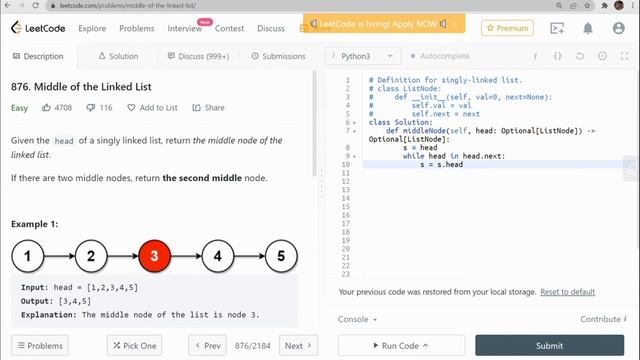640x360 pixels.
Task: Click the editor info icon
Action: tap(535, 56)
